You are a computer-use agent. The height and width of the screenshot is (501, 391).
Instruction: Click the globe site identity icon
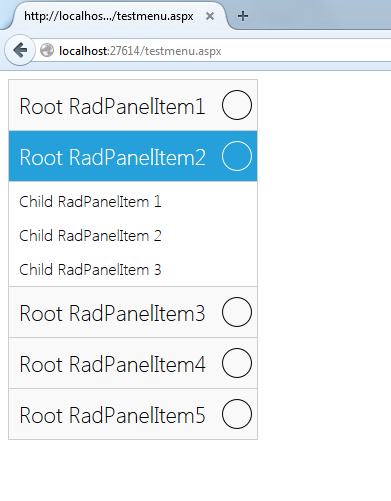(x=47, y=51)
